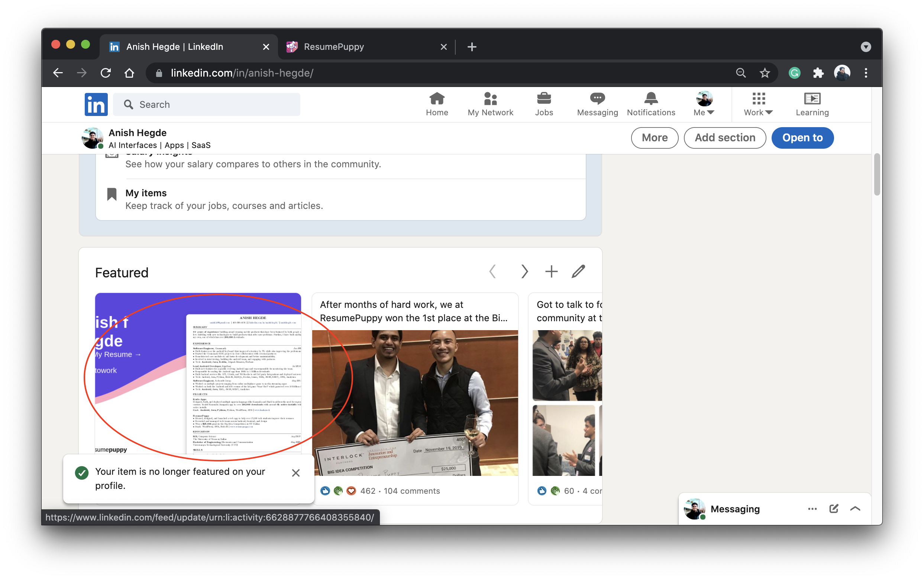Expand the Messaging panel chevron
The height and width of the screenshot is (580, 924).
coord(855,509)
